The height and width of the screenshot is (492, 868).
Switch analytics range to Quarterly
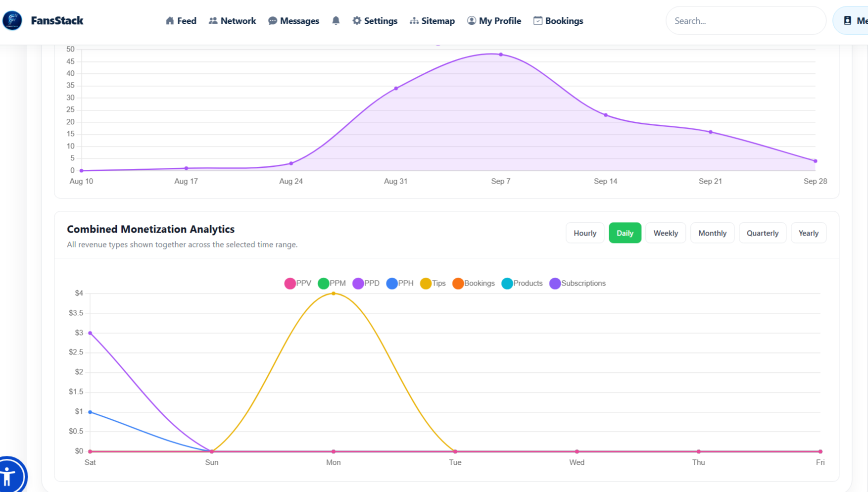pos(763,233)
